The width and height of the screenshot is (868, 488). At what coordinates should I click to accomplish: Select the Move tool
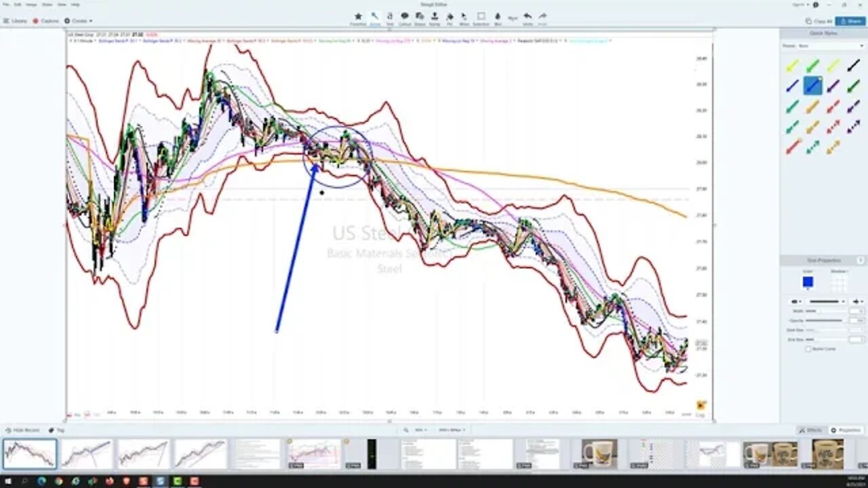[x=465, y=18]
